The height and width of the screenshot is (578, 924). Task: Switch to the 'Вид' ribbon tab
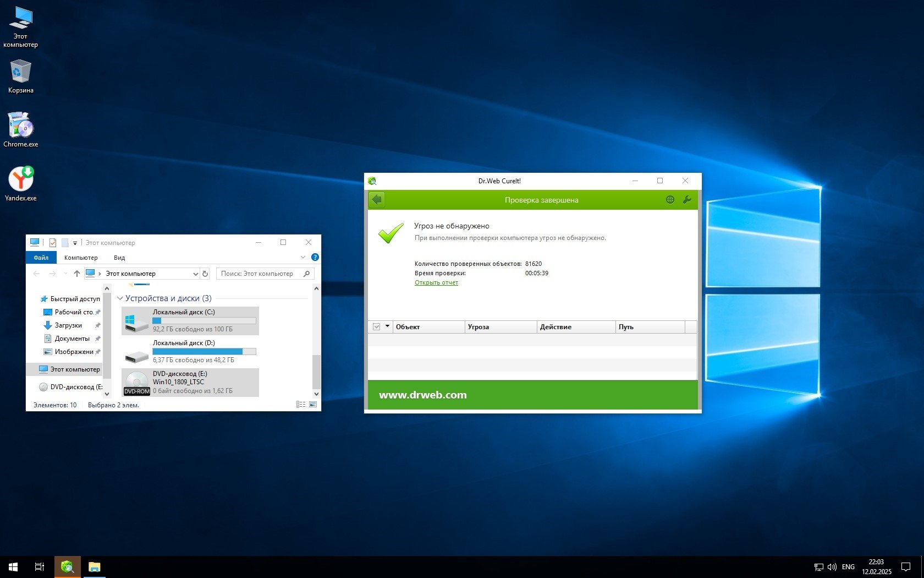coord(119,258)
